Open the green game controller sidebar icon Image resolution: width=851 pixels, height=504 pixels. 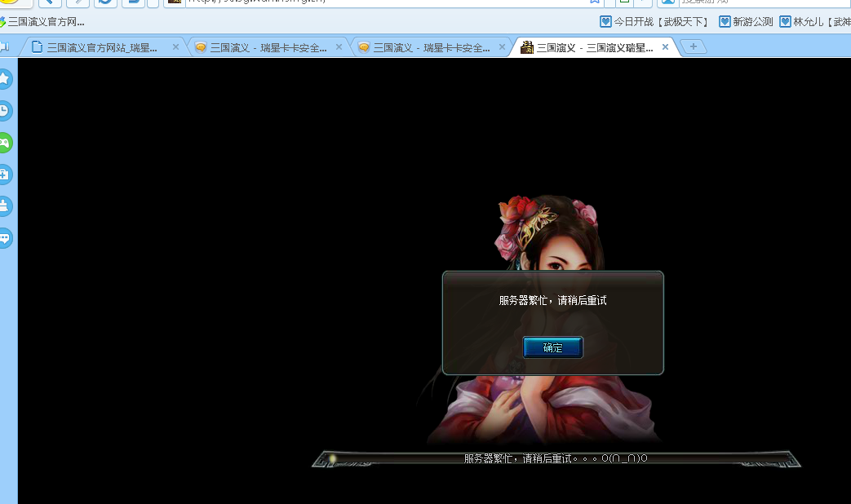tap(4, 143)
